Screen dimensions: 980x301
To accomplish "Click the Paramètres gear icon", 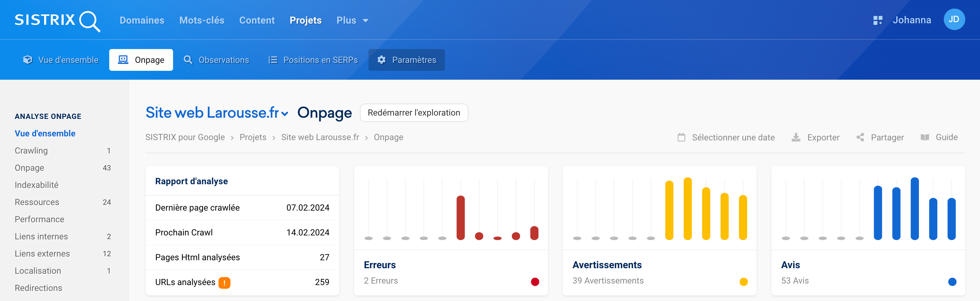I will click(382, 60).
